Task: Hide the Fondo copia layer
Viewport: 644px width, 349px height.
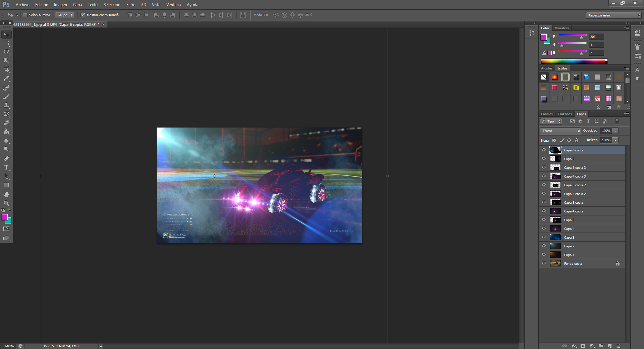Action: point(544,263)
